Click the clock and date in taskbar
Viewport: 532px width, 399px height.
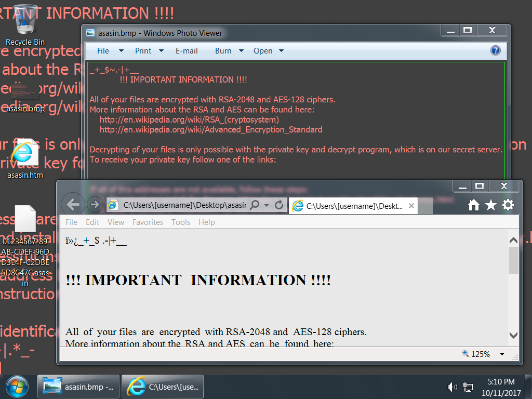(501, 387)
